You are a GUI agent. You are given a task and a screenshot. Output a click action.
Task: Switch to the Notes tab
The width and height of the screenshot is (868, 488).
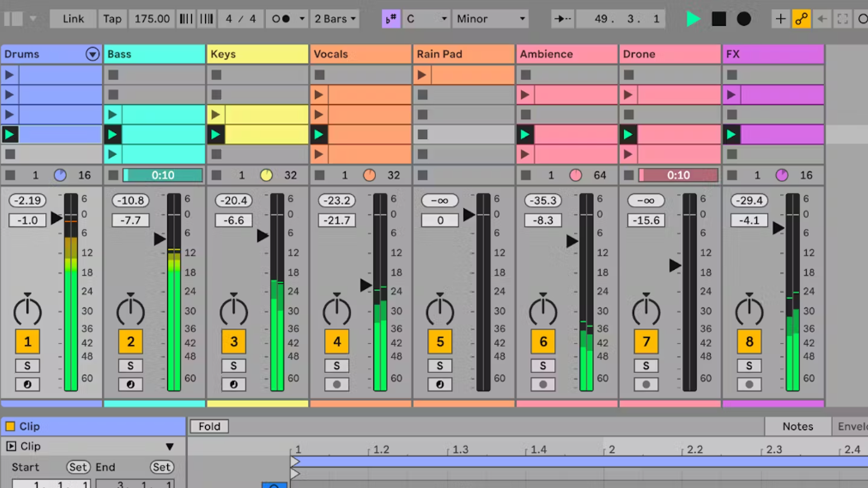click(797, 426)
